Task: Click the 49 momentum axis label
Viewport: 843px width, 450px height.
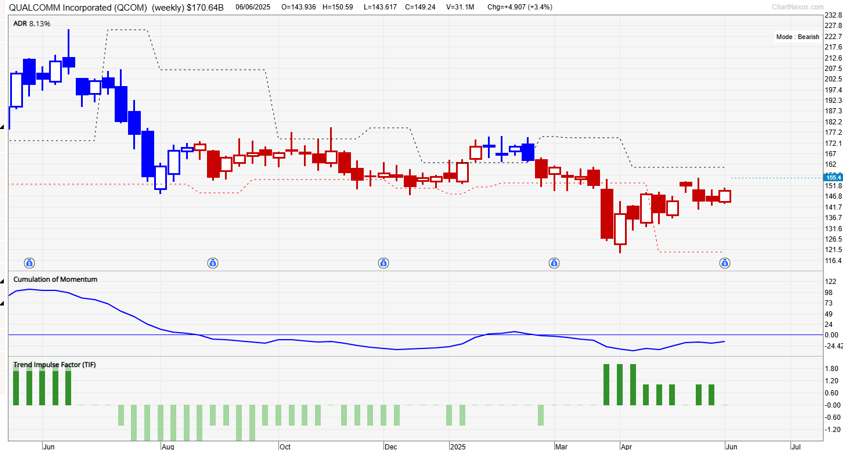Action: click(x=829, y=314)
